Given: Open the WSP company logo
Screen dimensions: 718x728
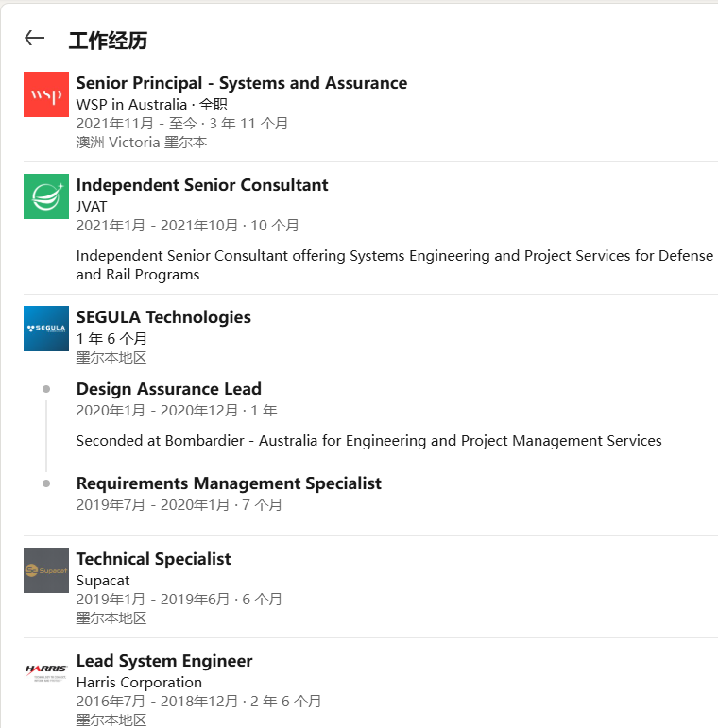Looking at the screenshot, I should pyautogui.click(x=46, y=94).
